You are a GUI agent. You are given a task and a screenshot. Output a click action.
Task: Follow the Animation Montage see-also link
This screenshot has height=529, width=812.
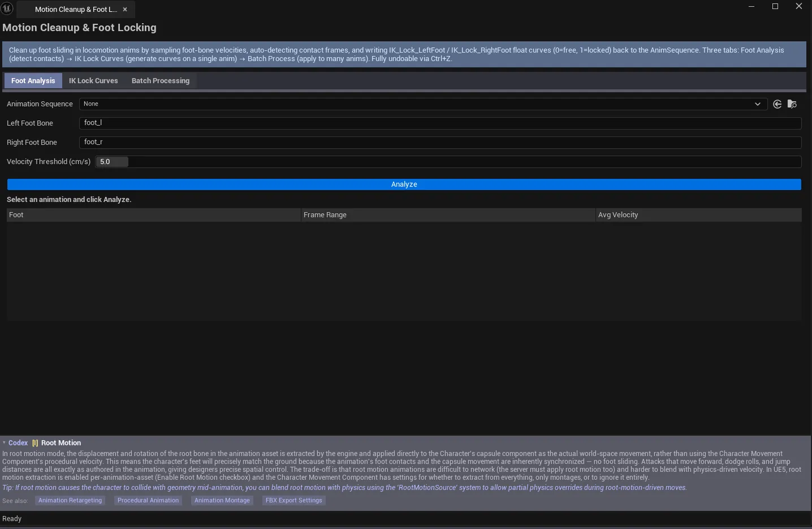pyautogui.click(x=222, y=500)
